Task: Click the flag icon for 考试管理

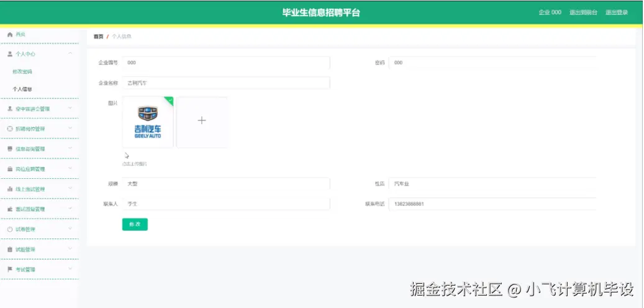Action: point(10,269)
